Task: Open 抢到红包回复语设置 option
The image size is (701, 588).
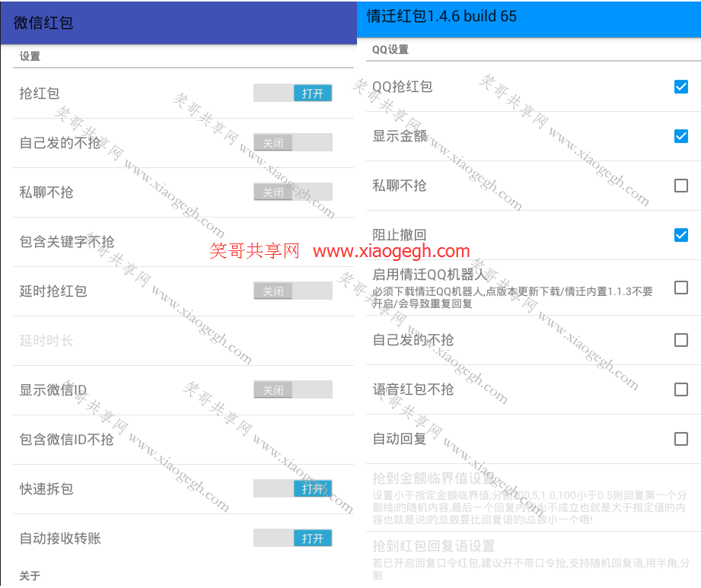Action: [533, 558]
